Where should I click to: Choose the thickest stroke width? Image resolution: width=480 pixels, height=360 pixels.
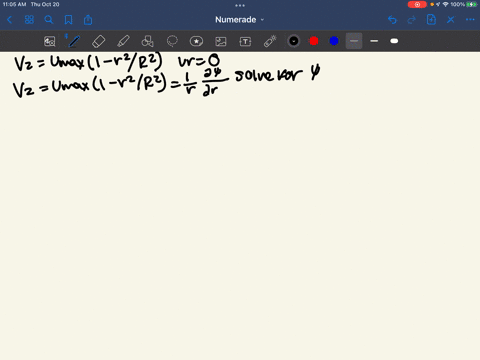click(x=394, y=41)
